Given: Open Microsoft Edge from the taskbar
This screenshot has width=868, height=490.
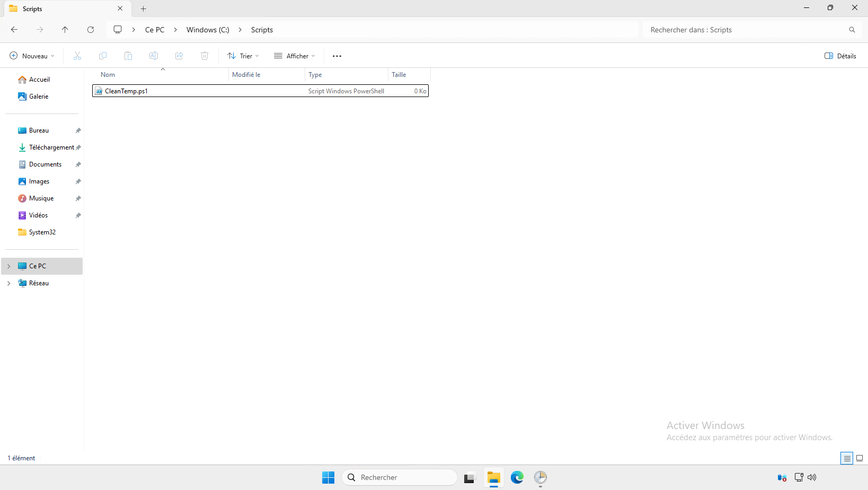Looking at the screenshot, I should [517, 477].
